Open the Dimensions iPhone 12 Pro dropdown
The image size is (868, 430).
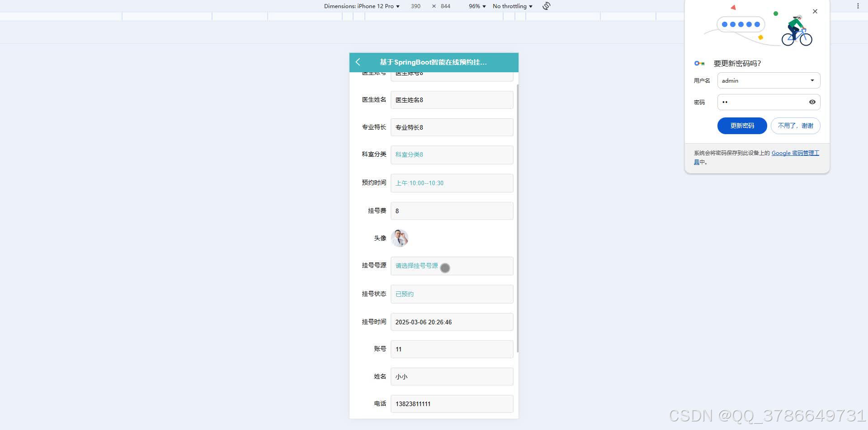(x=362, y=6)
